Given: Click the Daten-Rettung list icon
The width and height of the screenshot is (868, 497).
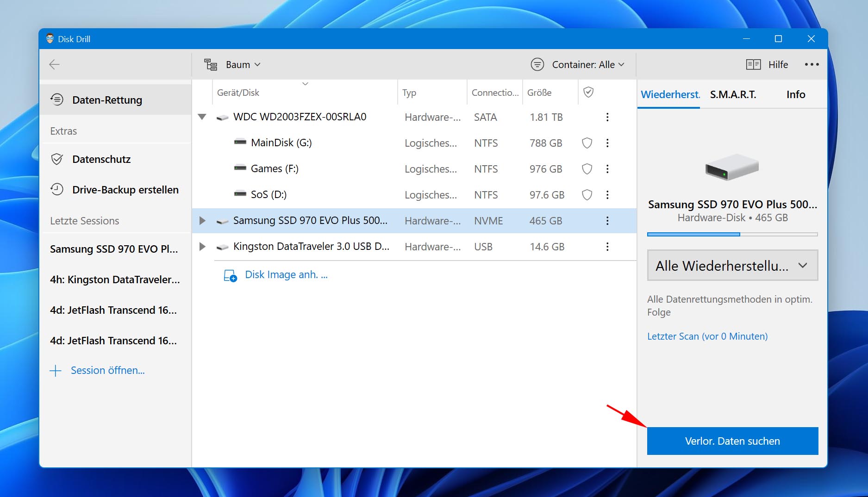Looking at the screenshot, I should [57, 99].
